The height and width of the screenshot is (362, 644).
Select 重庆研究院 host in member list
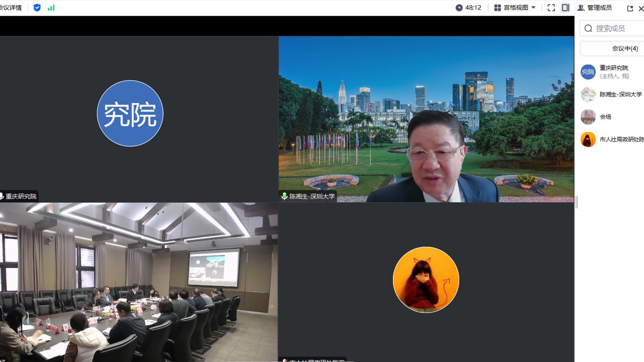pos(613,72)
